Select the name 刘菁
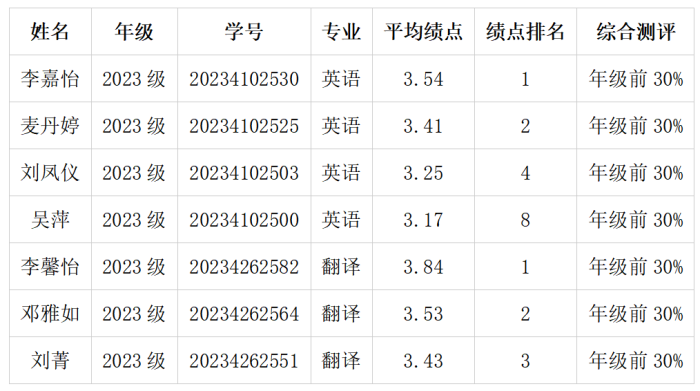The height and width of the screenshot is (391, 700). point(50,361)
